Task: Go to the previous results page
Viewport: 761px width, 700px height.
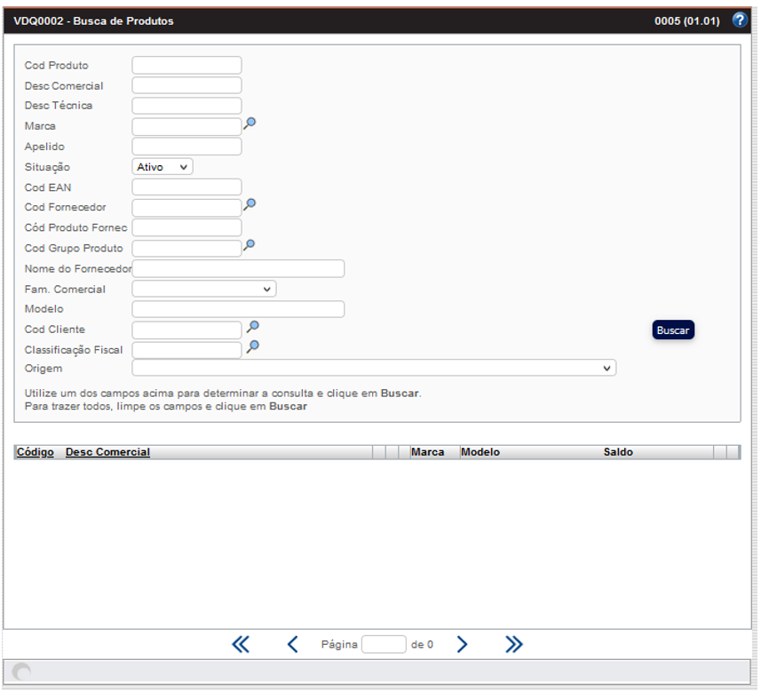Action: click(292, 645)
